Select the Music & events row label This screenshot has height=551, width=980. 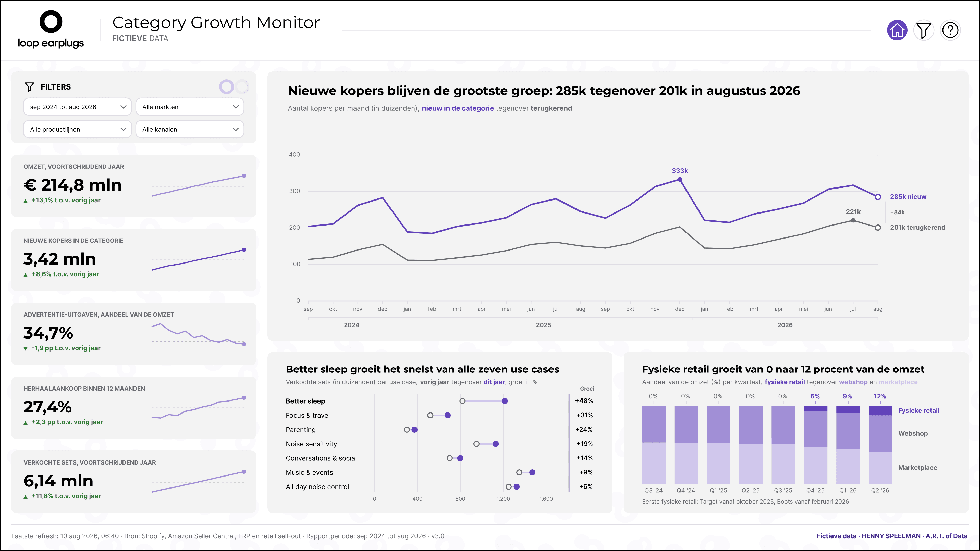pos(309,472)
